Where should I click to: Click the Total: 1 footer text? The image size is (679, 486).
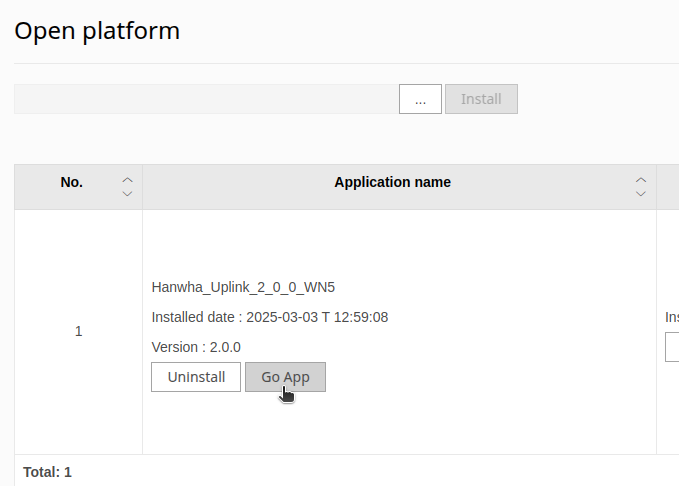47,471
